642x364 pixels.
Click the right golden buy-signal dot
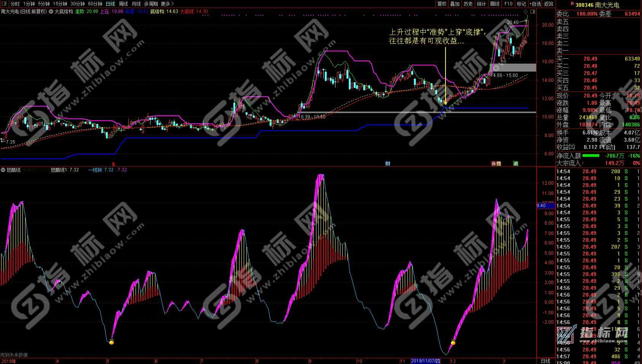(x=453, y=343)
